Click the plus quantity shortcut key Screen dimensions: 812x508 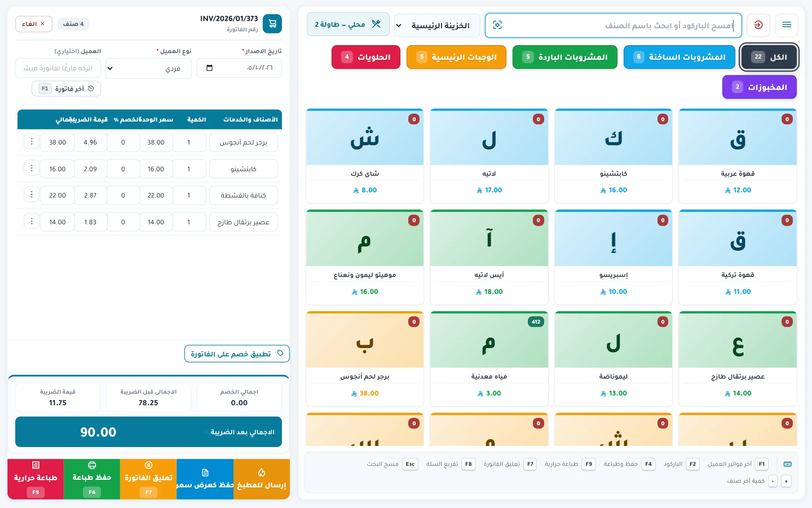pyautogui.click(x=786, y=481)
